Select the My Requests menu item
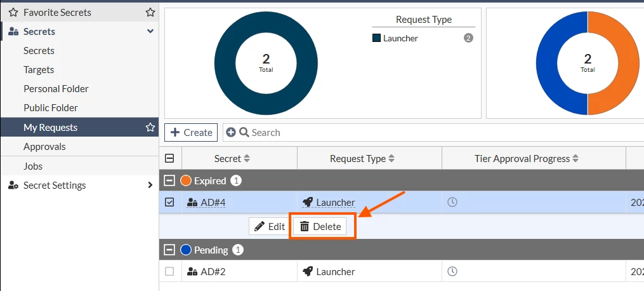 click(79, 128)
